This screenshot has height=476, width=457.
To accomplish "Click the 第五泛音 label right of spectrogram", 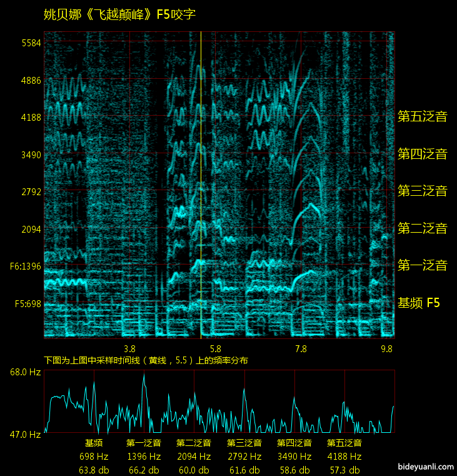I will click(423, 116).
